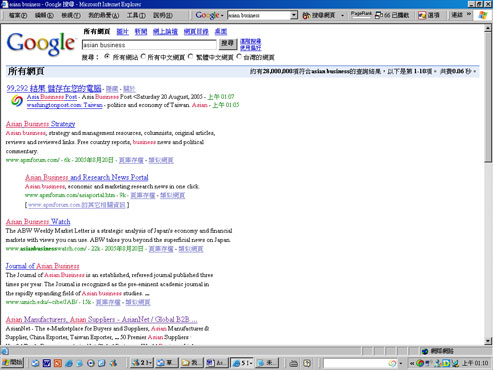Open the washingtonpost.com Taiwan desktop result

(64, 105)
